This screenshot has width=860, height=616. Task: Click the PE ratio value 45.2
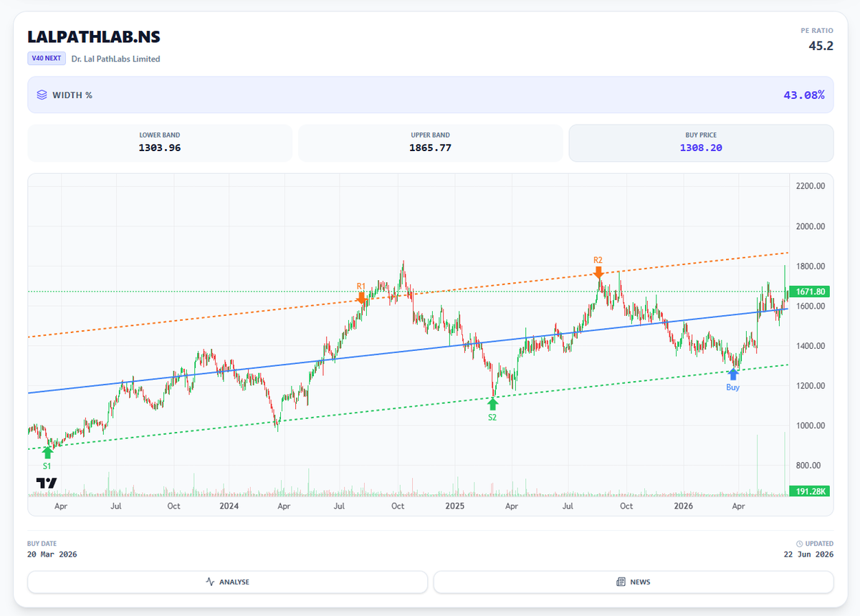coord(821,46)
